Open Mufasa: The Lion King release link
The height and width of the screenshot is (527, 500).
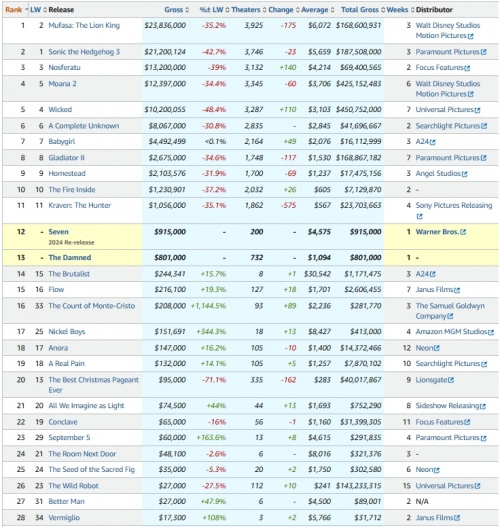pos(84,26)
